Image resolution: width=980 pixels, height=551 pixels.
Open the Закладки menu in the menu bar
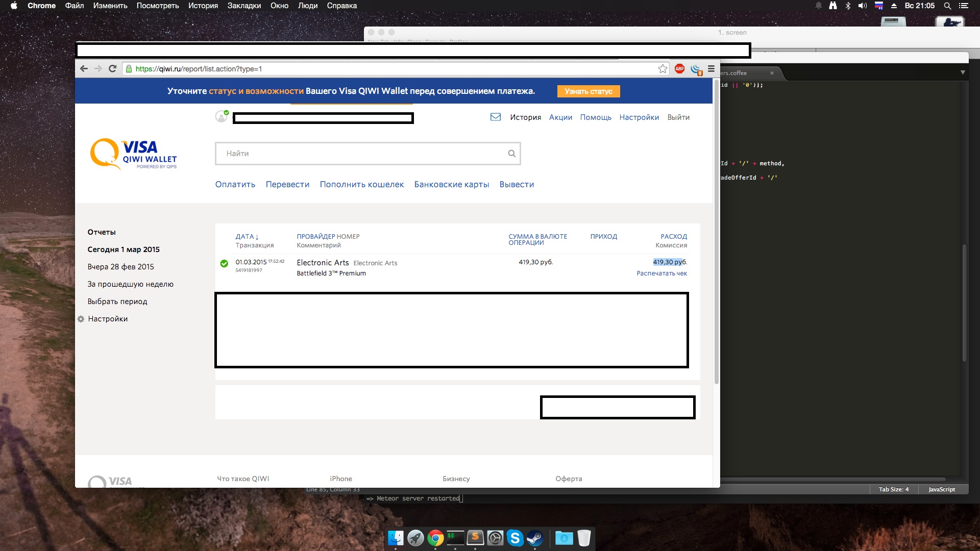click(x=244, y=6)
